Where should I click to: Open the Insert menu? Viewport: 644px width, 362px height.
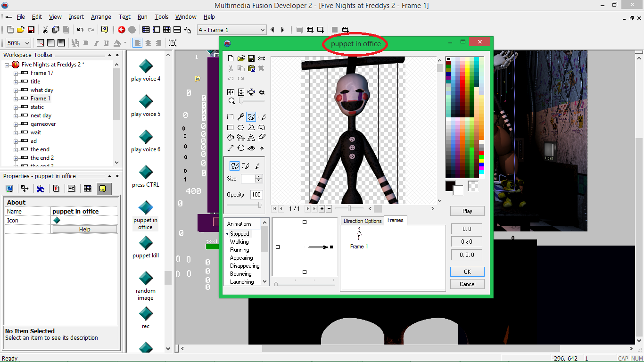point(76,17)
